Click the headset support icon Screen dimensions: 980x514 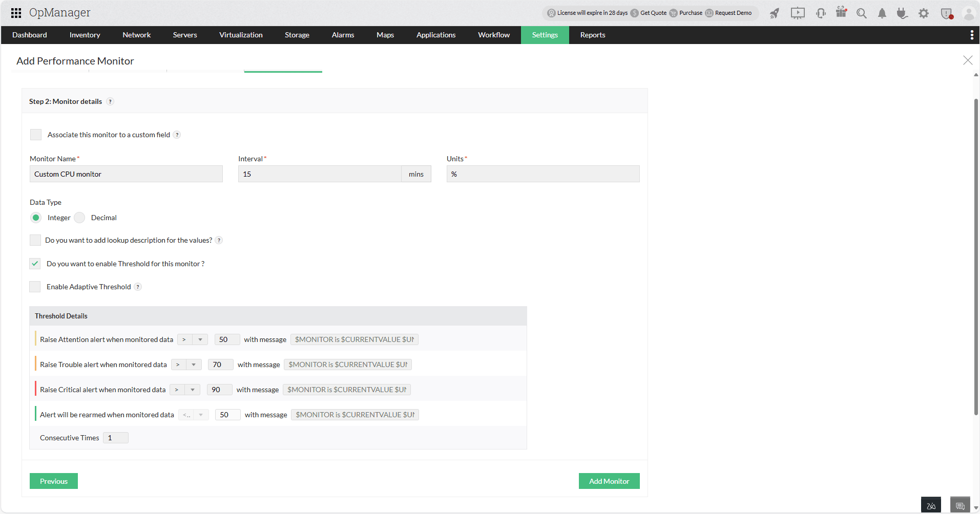(x=820, y=13)
